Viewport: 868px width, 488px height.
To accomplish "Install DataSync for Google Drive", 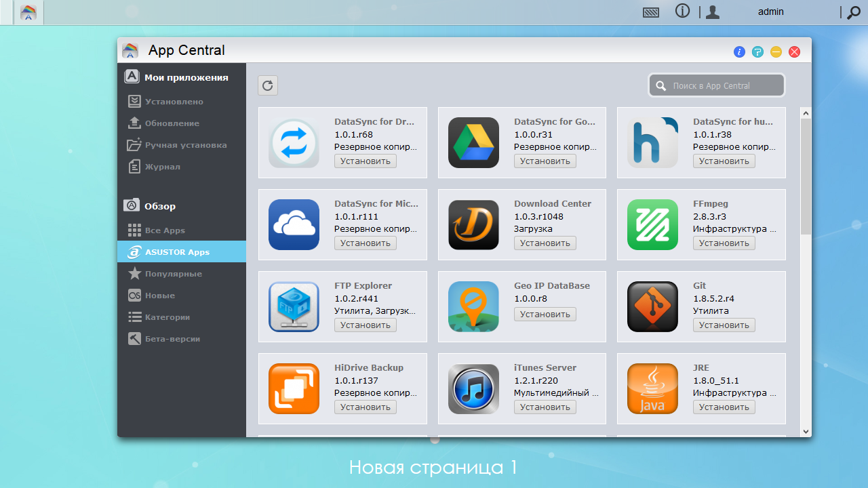I will (545, 161).
